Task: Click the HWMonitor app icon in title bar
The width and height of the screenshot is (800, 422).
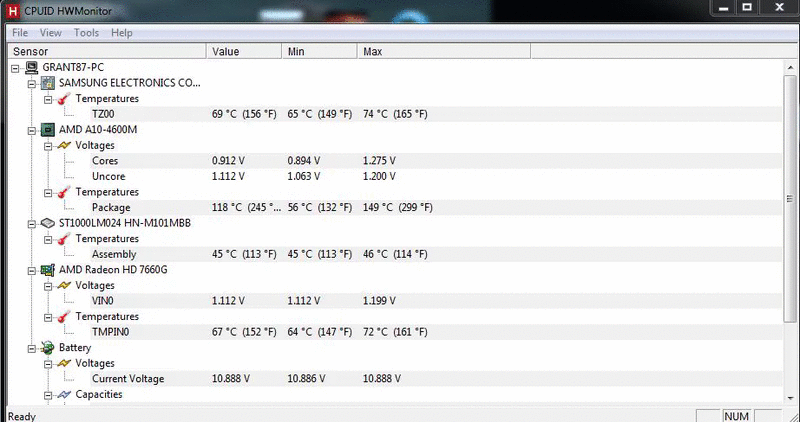Action: click(x=12, y=10)
